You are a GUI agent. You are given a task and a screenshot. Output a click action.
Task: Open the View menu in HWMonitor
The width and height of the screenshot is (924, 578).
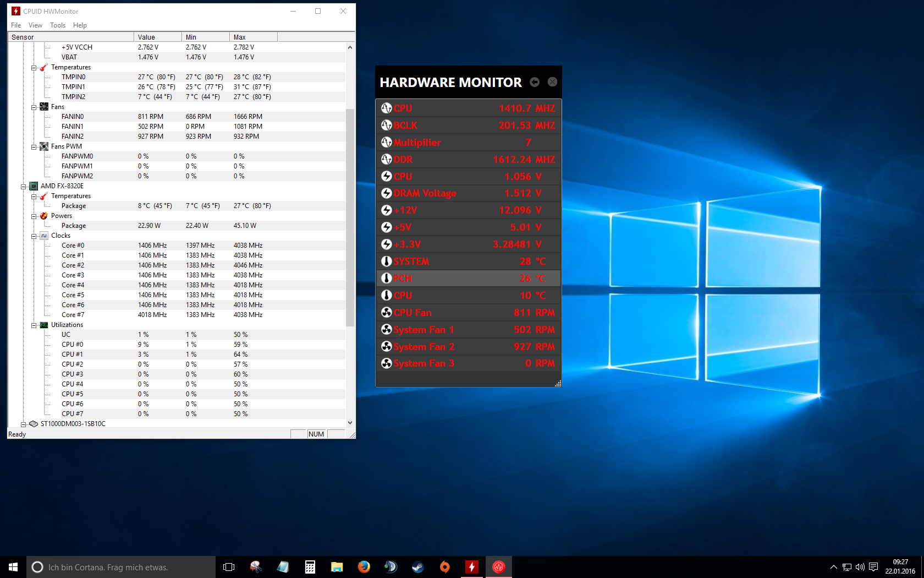35,25
